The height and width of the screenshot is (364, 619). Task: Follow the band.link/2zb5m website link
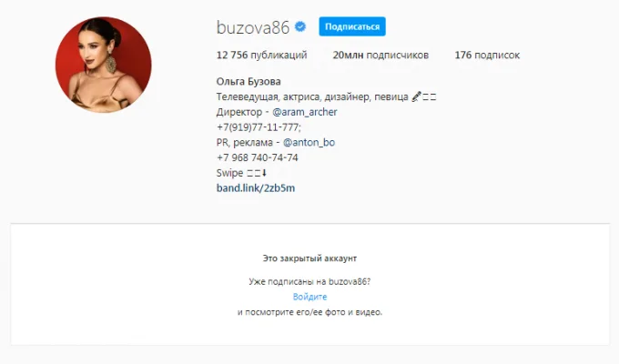[256, 188]
